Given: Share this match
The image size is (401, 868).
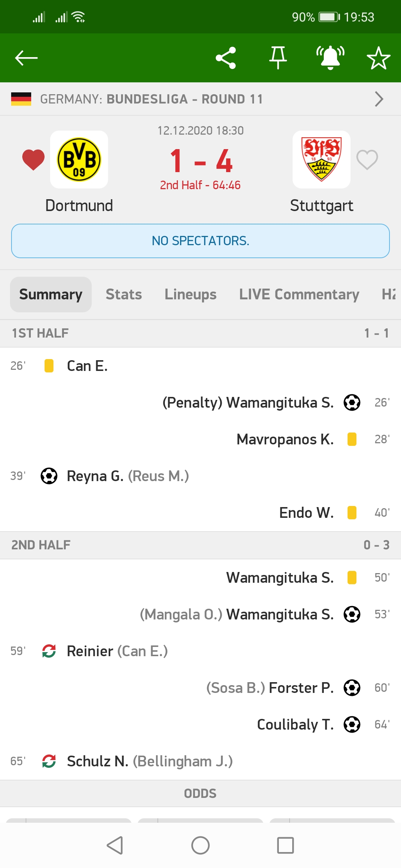Looking at the screenshot, I should (226, 58).
